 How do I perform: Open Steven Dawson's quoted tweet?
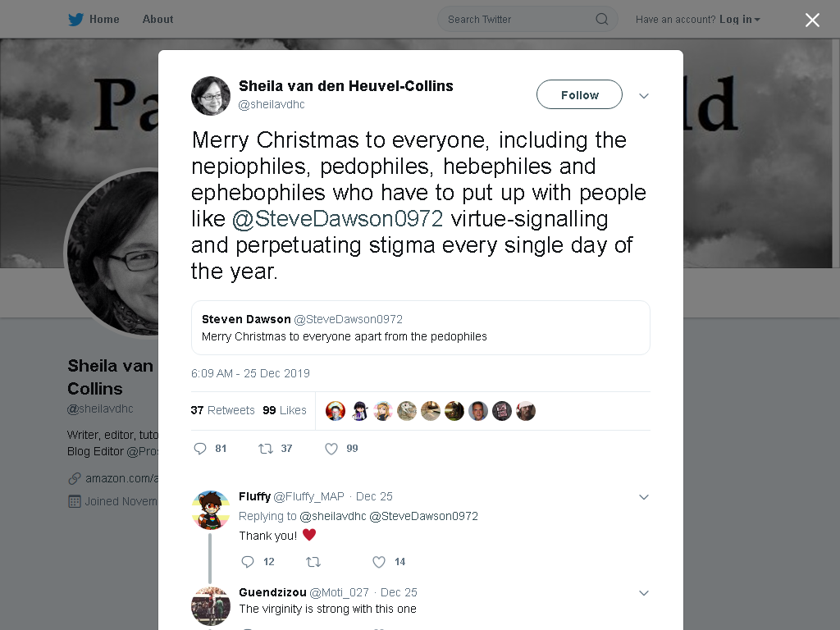pos(421,328)
